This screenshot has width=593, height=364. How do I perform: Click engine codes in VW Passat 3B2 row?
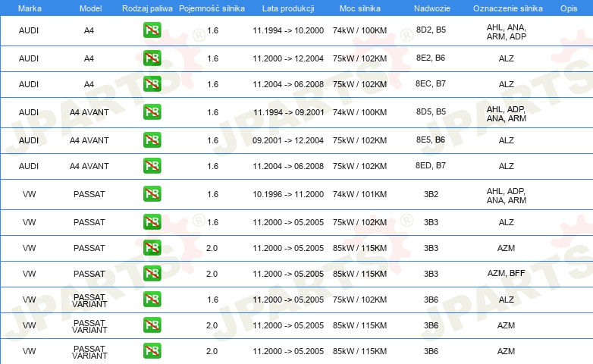507,196
